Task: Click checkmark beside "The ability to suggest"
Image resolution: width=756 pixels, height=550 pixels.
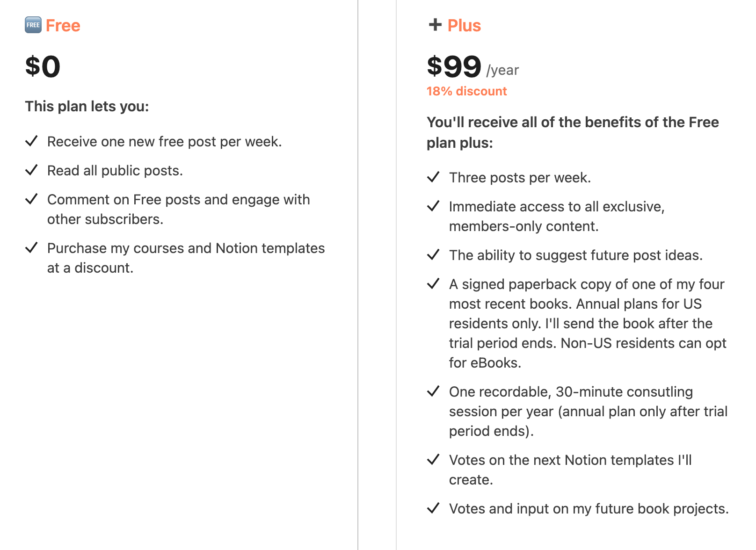Action: (x=434, y=254)
